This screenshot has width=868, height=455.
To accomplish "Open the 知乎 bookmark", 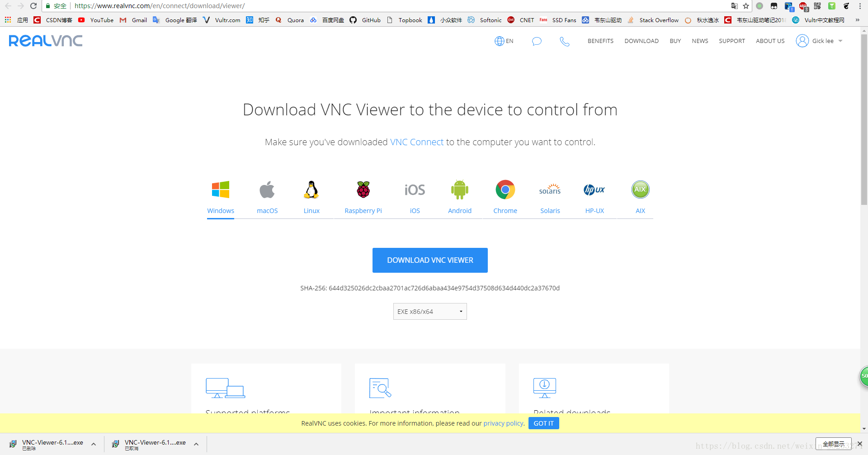I will (x=258, y=20).
